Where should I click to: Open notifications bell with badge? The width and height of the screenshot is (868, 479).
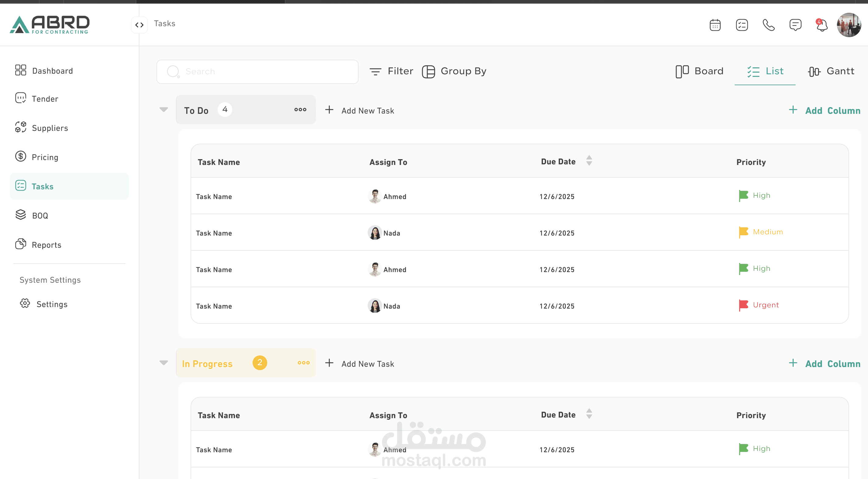point(821,25)
